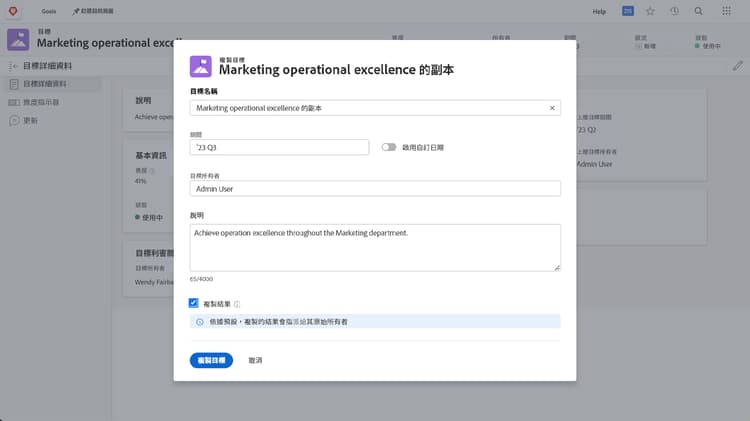Click the Cancel button in dialog
This screenshot has height=421, width=750.
[x=255, y=360]
